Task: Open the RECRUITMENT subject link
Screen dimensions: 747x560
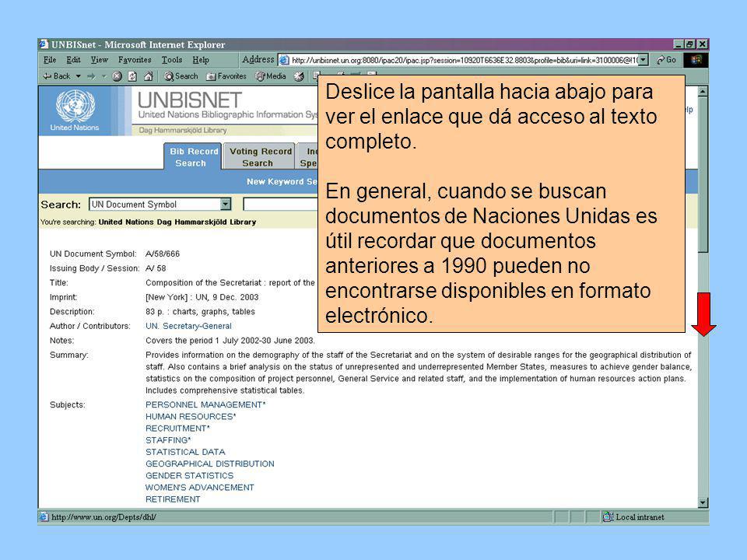Action: click(x=177, y=429)
